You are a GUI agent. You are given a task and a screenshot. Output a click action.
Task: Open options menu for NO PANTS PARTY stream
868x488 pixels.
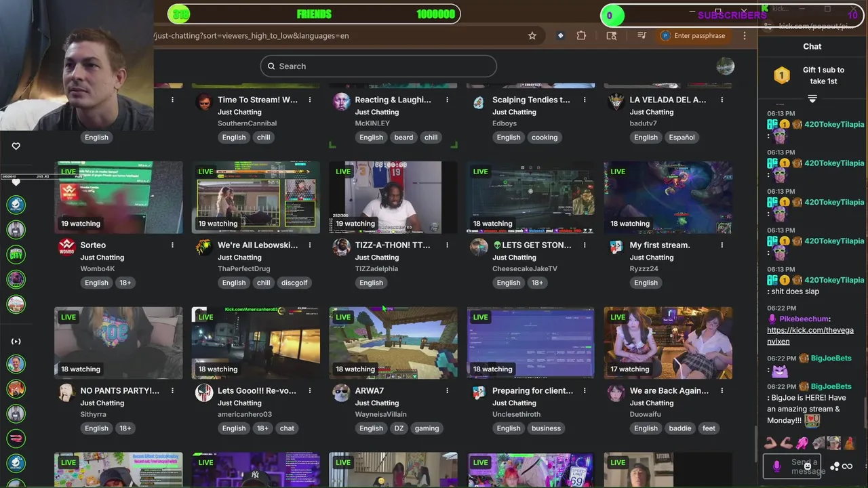point(172,391)
